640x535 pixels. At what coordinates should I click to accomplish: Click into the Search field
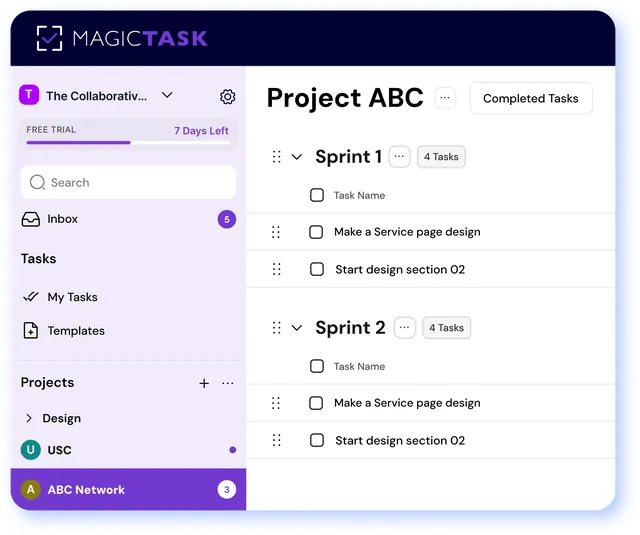point(128,182)
